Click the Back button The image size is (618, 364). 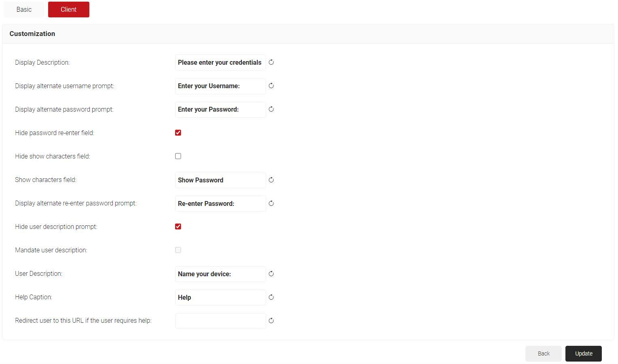pos(544,353)
